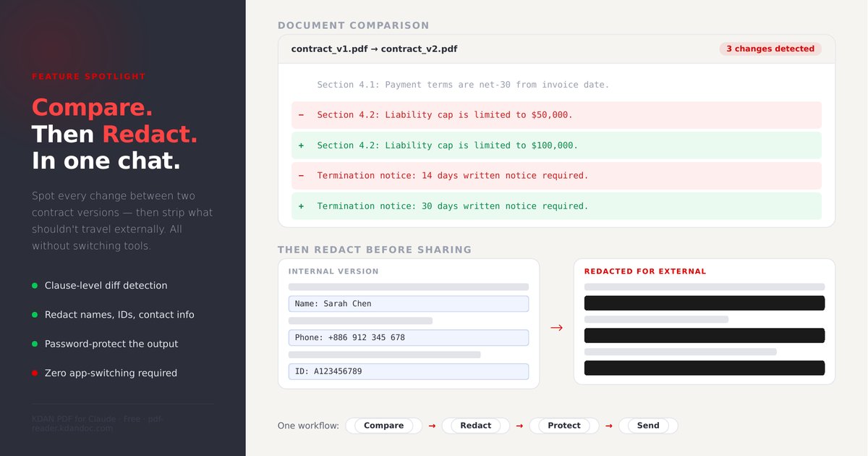Click the Protect workflow pill
868x456 pixels.
(564, 426)
